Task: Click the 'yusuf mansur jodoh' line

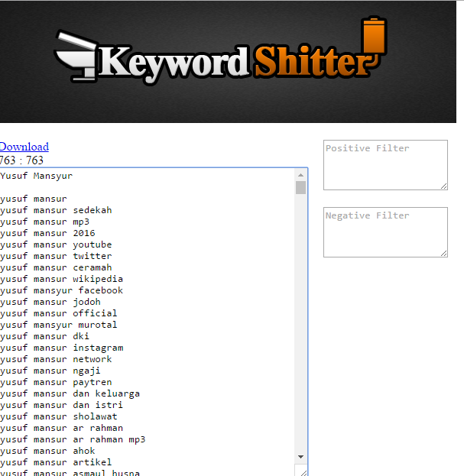Action: 50,302
